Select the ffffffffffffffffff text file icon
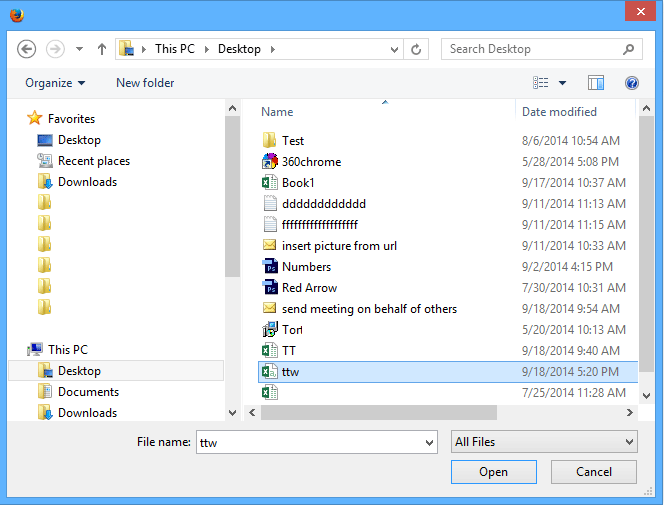664x505 pixels. (x=270, y=224)
